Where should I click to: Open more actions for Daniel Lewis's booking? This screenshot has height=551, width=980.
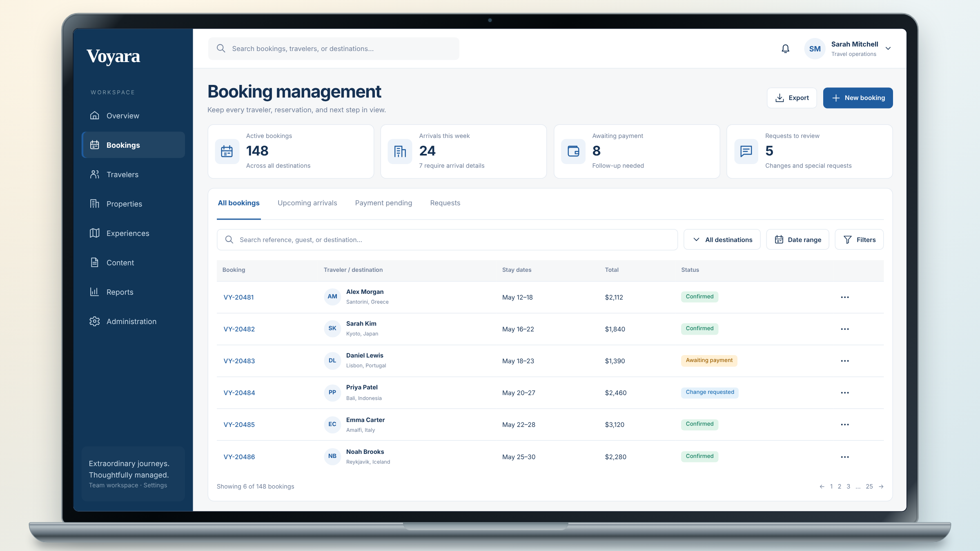pyautogui.click(x=845, y=361)
